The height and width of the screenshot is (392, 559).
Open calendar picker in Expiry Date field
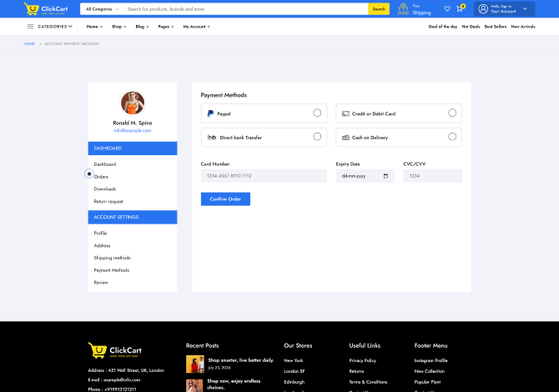[385, 176]
